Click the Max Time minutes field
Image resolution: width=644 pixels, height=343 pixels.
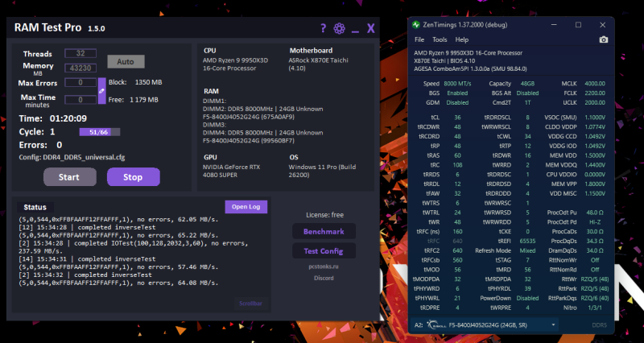[x=80, y=100]
